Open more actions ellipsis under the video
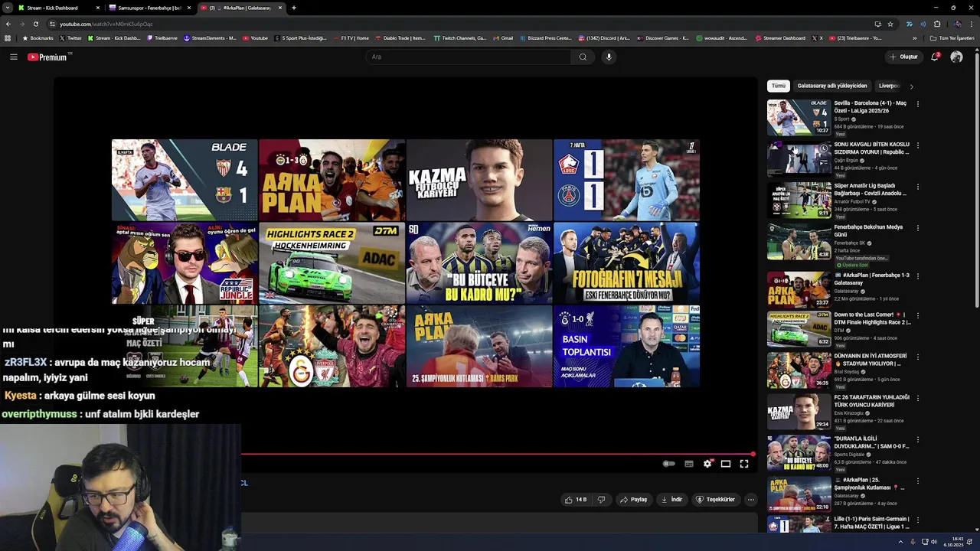 coord(750,500)
